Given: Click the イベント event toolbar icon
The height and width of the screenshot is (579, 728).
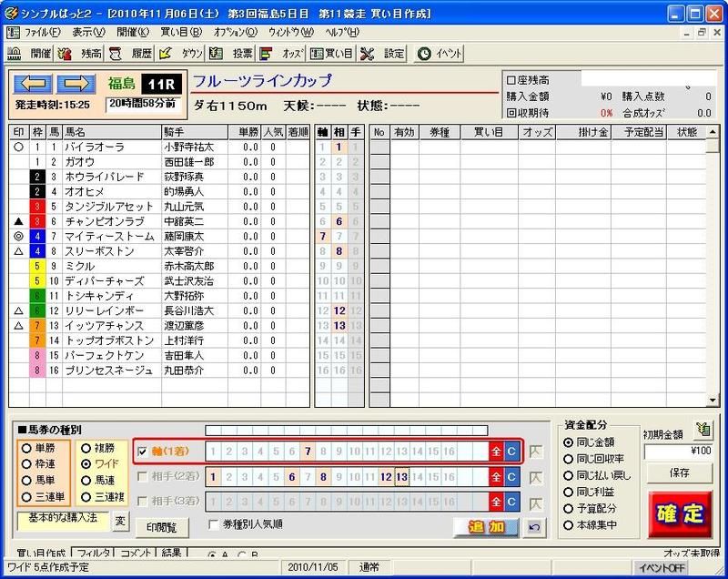Looking at the screenshot, I should coord(437,56).
